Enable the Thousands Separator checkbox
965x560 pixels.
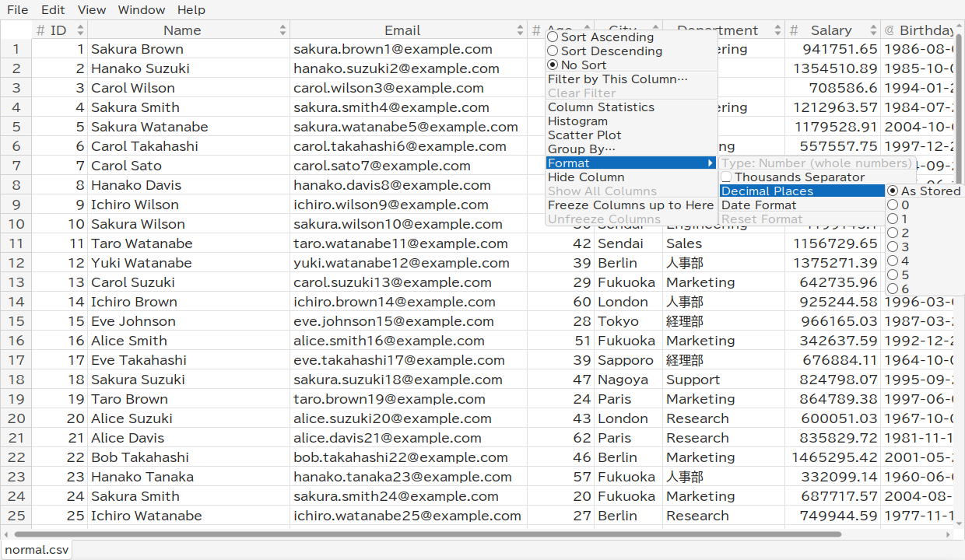pyautogui.click(x=726, y=177)
